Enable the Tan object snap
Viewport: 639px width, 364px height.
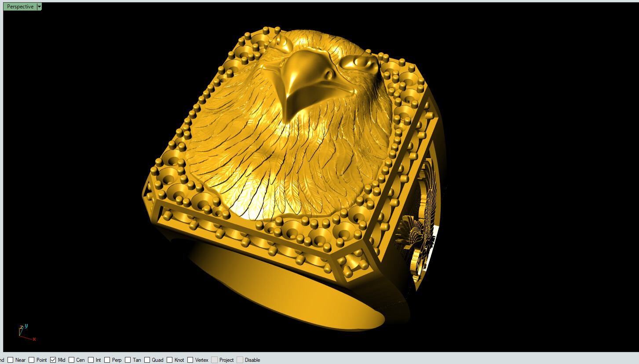pos(128,360)
